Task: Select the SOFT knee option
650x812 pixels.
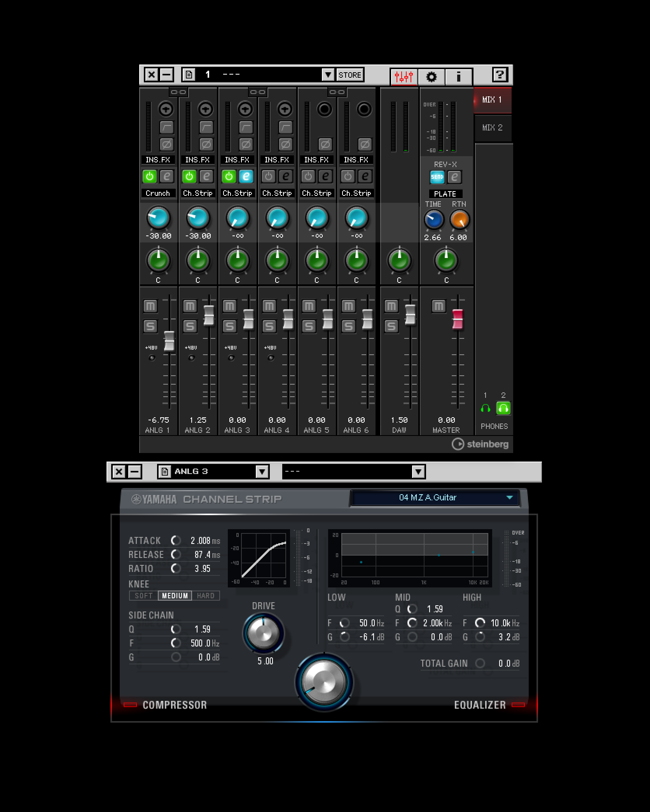Action: [143, 596]
